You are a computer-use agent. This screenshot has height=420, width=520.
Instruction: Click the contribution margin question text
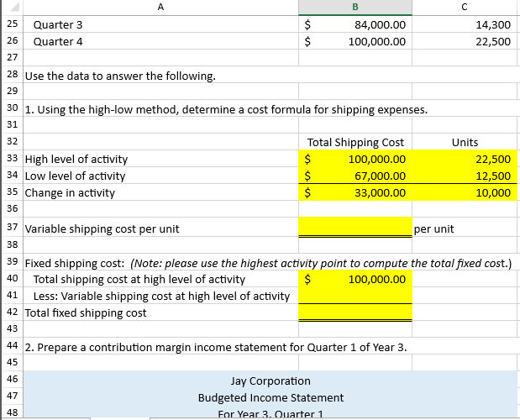pos(216,348)
